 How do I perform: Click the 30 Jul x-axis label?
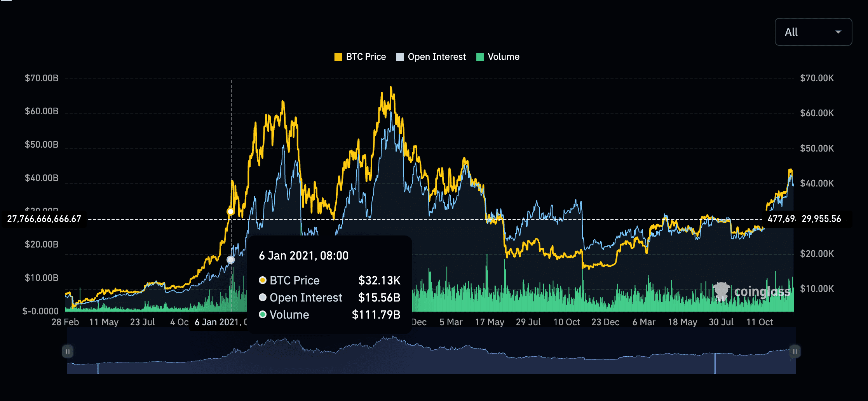click(721, 322)
